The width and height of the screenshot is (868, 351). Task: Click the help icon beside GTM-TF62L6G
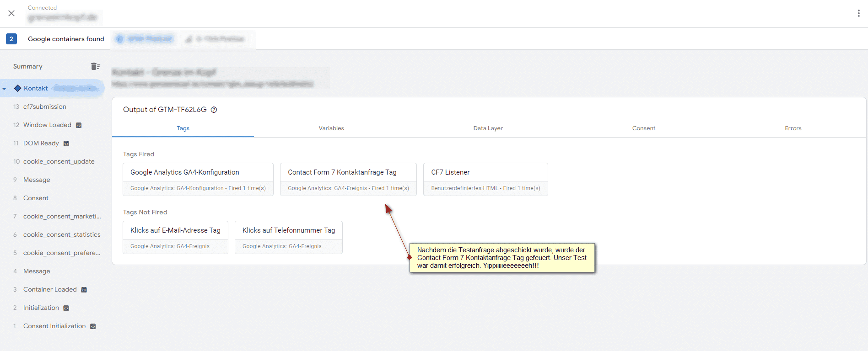point(214,110)
